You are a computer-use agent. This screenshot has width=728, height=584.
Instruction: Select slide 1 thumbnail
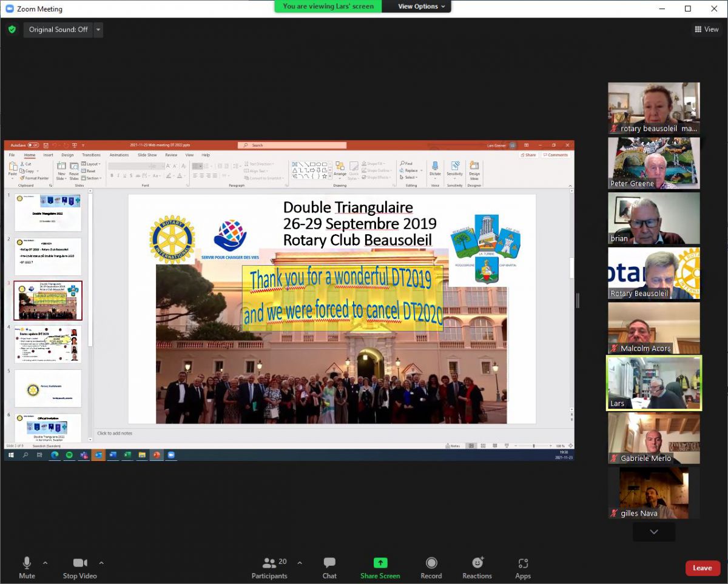tap(48, 213)
